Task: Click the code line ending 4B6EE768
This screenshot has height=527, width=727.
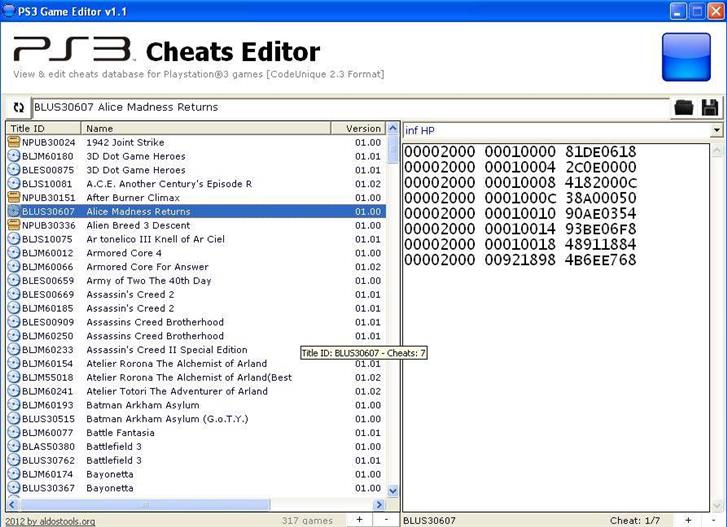Action: [520, 260]
